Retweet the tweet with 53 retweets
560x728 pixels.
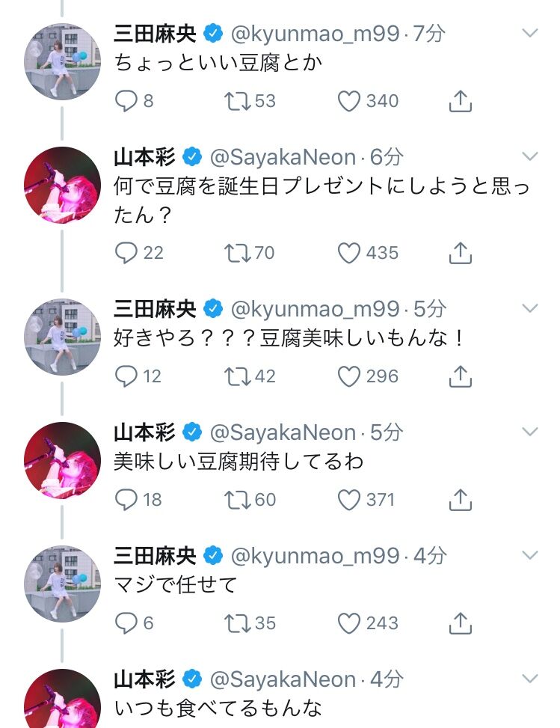pos(239,101)
